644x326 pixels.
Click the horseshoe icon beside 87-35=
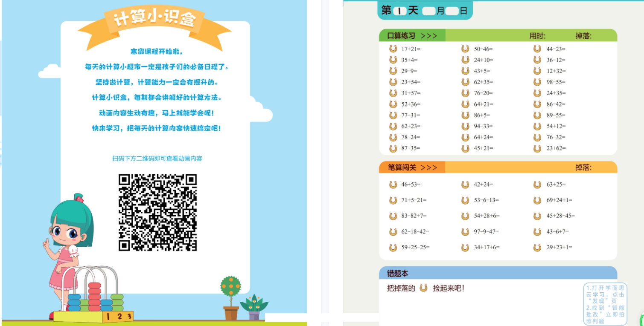(x=393, y=148)
